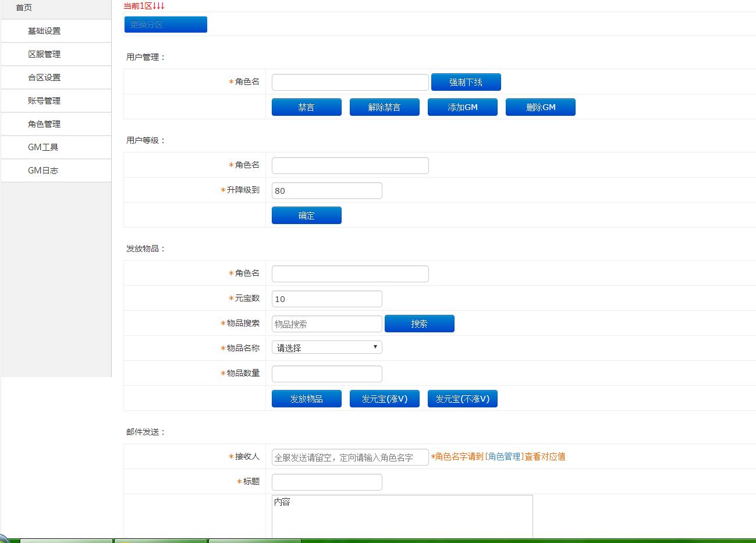
Task: Focus the 升降级到 level input field
Action: [326, 191]
